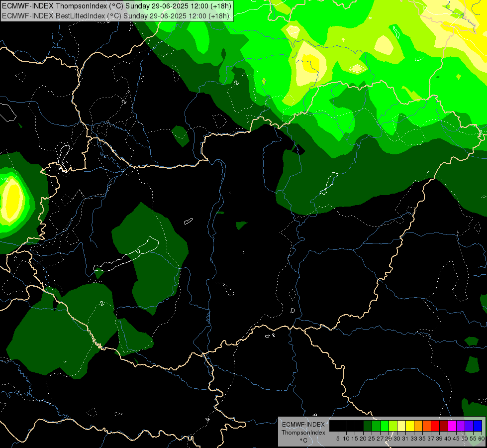Click the contour label "4" on the map

pyautogui.click(x=207, y=420)
